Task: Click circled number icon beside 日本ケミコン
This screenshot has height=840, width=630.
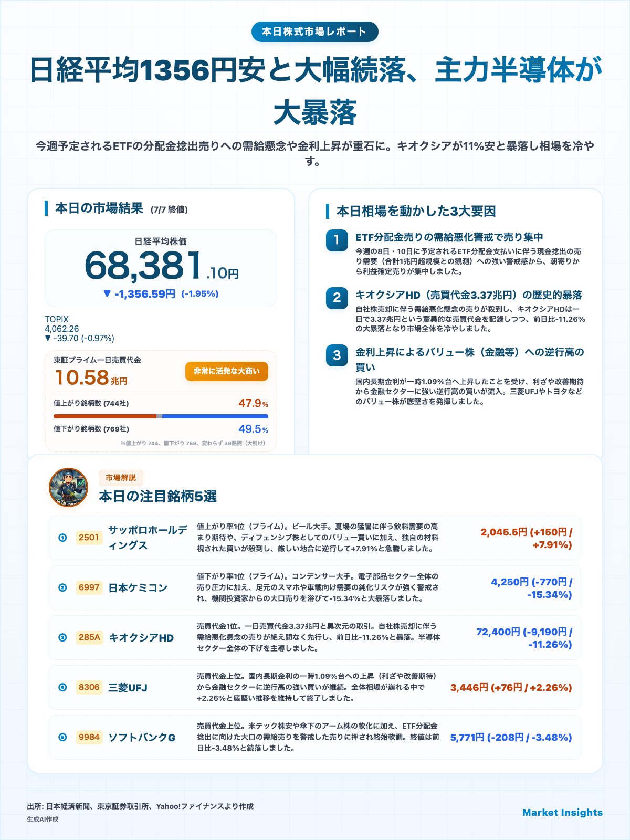Action: 62,587
